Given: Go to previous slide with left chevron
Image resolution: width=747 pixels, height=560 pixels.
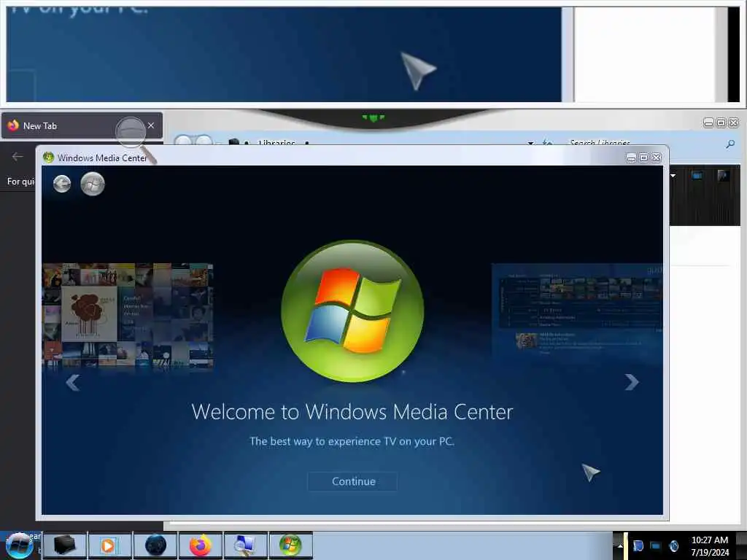Looking at the screenshot, I should (x=72, y=382).
